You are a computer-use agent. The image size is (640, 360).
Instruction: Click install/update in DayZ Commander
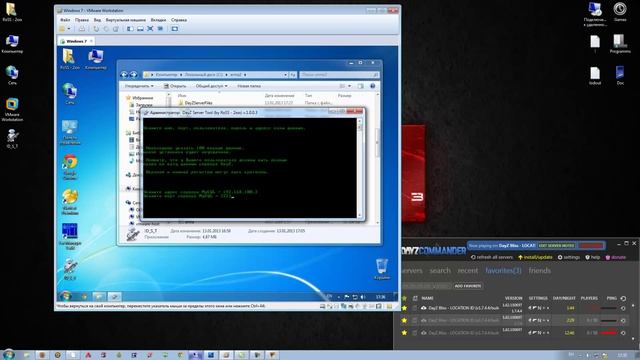pyautogui.click(x=535, y=257)
